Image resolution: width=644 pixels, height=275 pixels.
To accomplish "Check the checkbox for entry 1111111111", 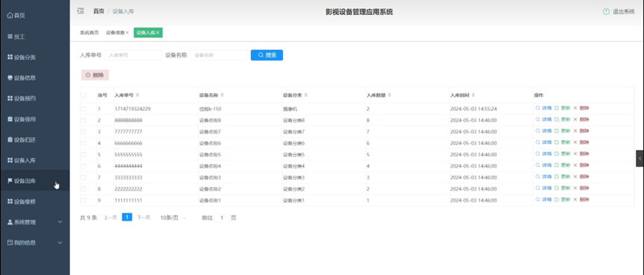I will coord(83,200).
